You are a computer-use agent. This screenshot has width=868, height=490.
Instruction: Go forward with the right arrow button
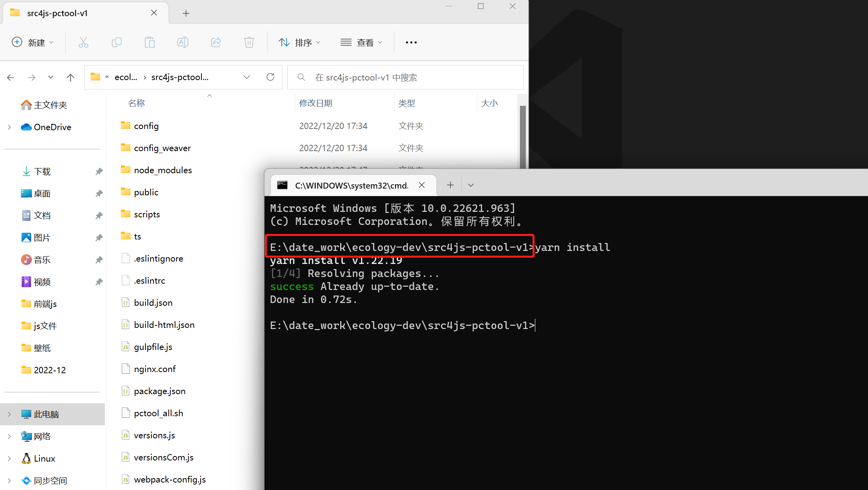(x=32, y=77)
